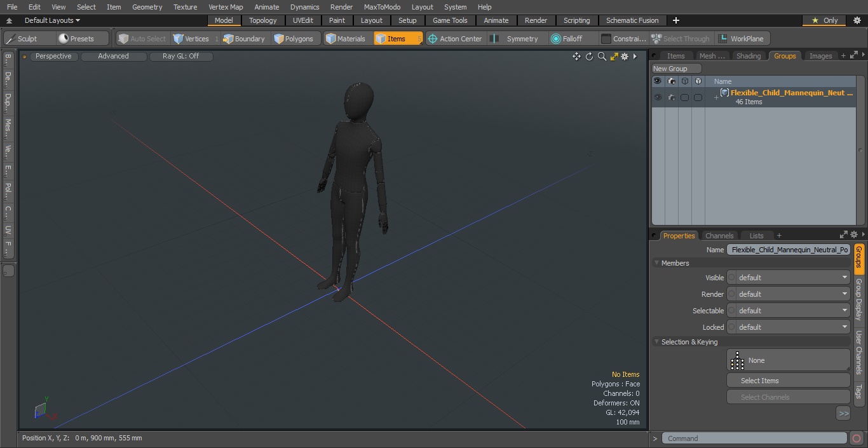The height and width of the screenshot is (448, 868).
Task: Open the Locked default dropdown
Action: click(x=789, y=327)
